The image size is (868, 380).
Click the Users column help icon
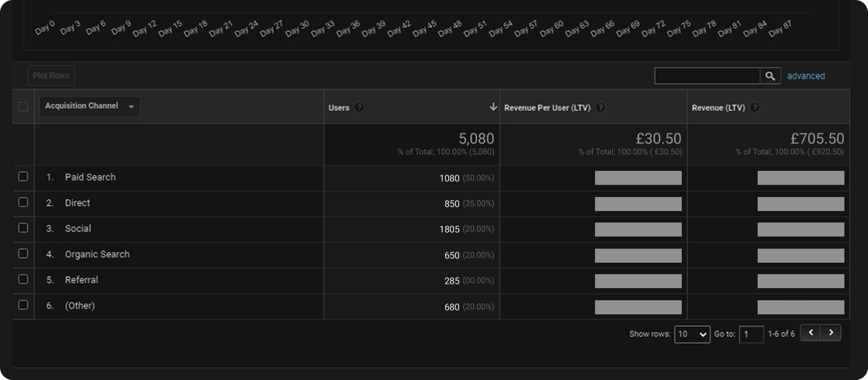(x=359, y=108)
